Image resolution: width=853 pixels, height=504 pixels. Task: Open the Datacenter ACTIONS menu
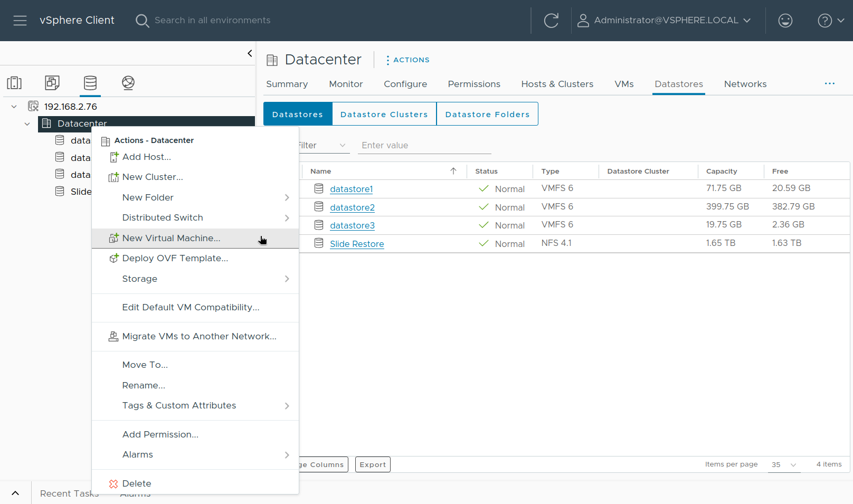(407, 60)
